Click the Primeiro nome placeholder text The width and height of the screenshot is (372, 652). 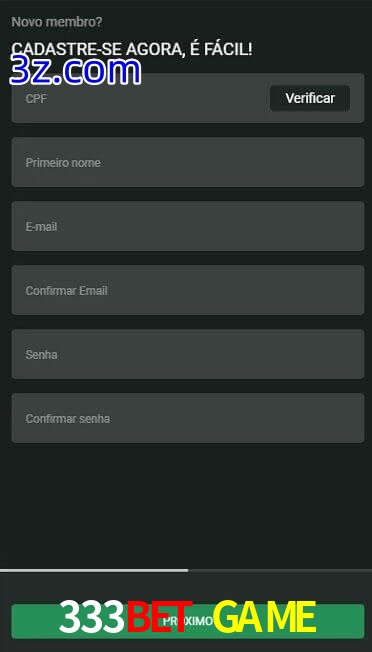coord(63,163)
